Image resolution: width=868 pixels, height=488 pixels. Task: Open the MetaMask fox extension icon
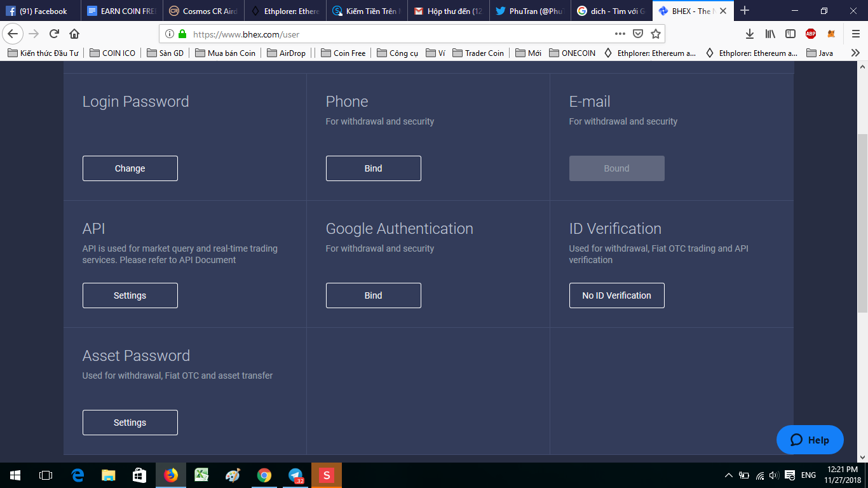pyautogui.click(x=831, y=34)
